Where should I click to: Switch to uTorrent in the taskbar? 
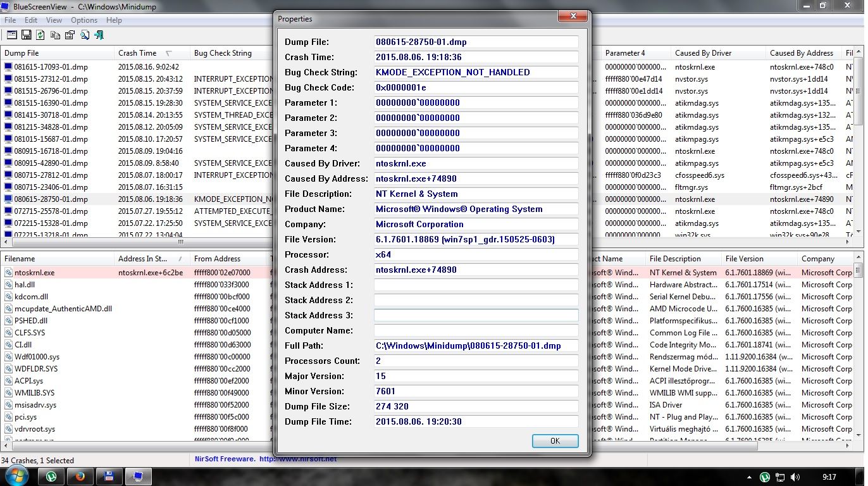pyautogui.click(x=51, y=477)
